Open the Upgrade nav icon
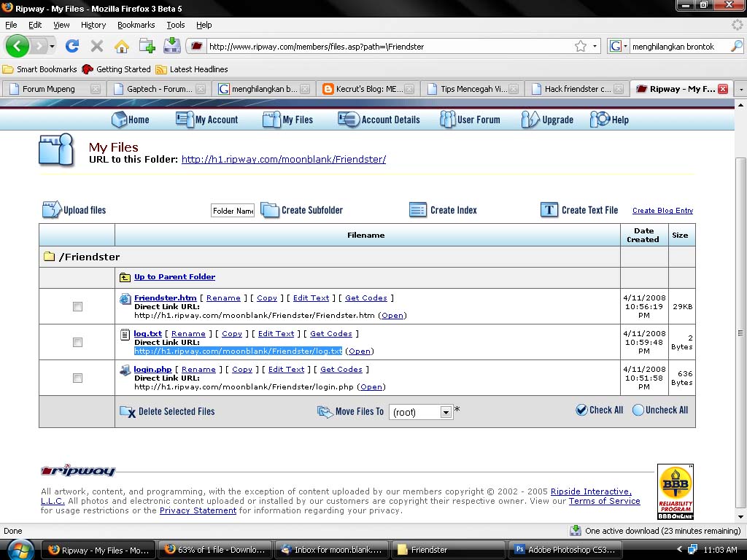Viewport: 747px width, 560px height. (530, 120)
